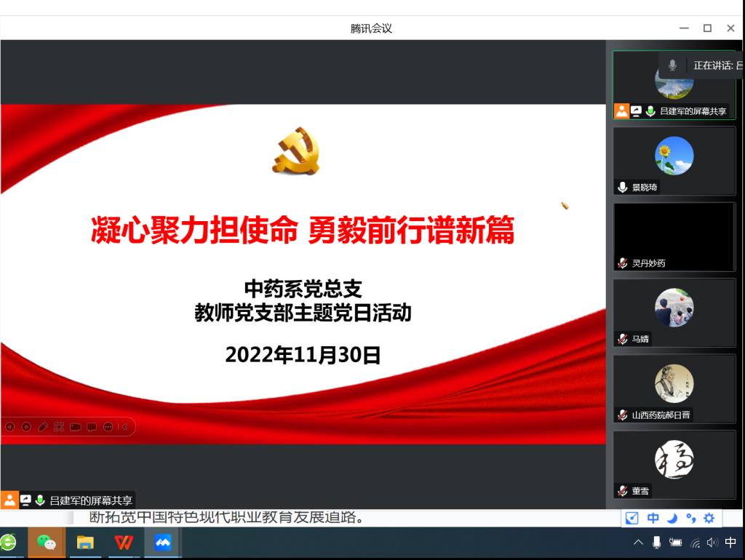Click 马婧's participant avatar

click(674, 307)
